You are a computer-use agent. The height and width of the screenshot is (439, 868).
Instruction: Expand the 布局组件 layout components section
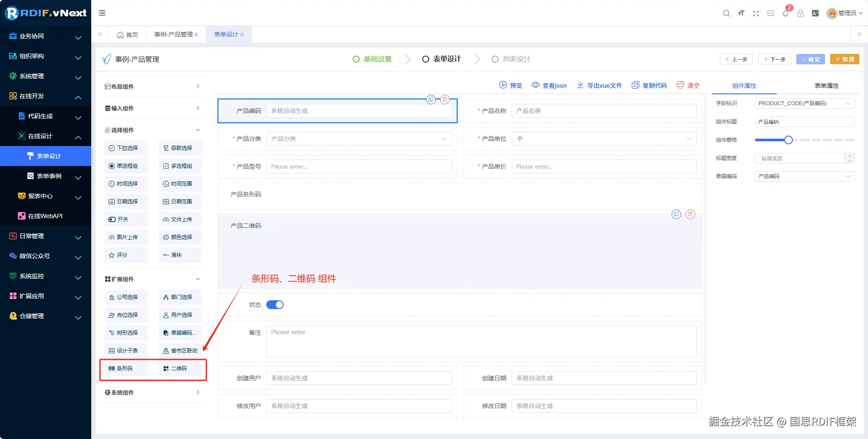point(152,86)
